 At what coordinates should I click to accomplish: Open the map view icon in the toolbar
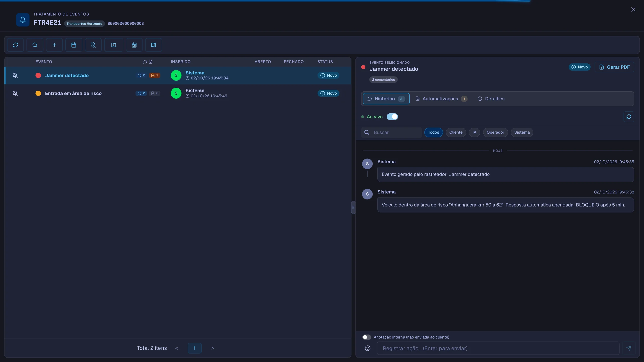pyautogui.click(x=153, y=45)
